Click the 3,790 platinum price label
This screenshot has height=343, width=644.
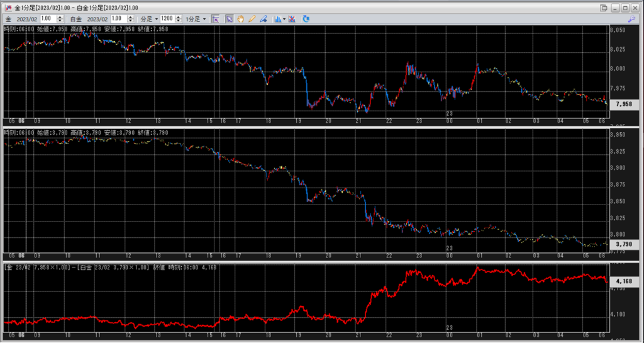[625, 244]
